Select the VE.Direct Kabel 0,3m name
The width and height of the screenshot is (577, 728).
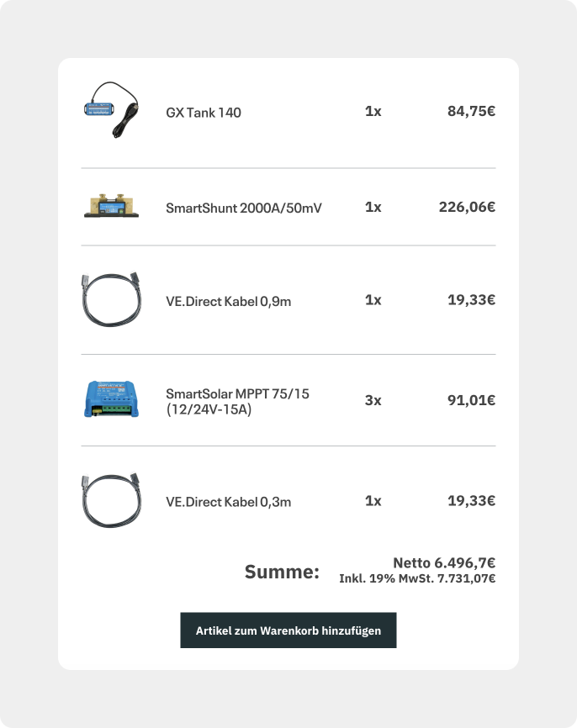click(228, 502)
